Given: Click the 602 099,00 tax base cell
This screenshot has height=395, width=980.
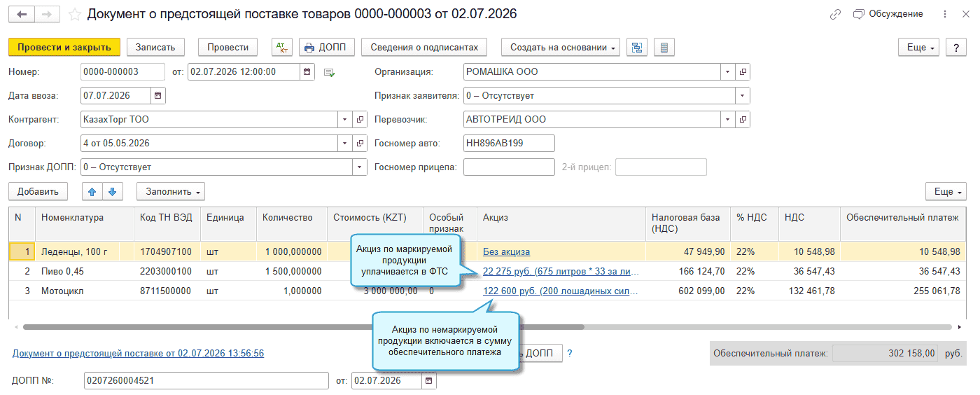Looking at the screenshot, I should (x=687, y=291).
